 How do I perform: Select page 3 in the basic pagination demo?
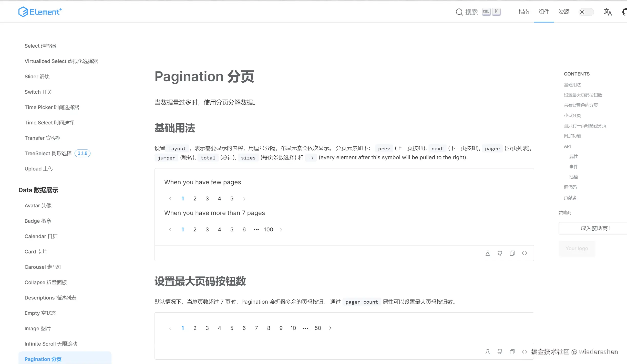pos(207,198)
